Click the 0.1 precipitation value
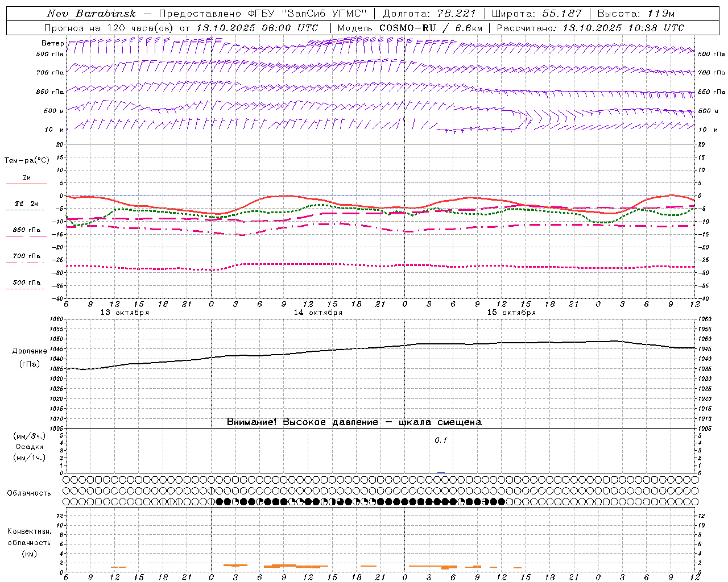 pos(441,440)
